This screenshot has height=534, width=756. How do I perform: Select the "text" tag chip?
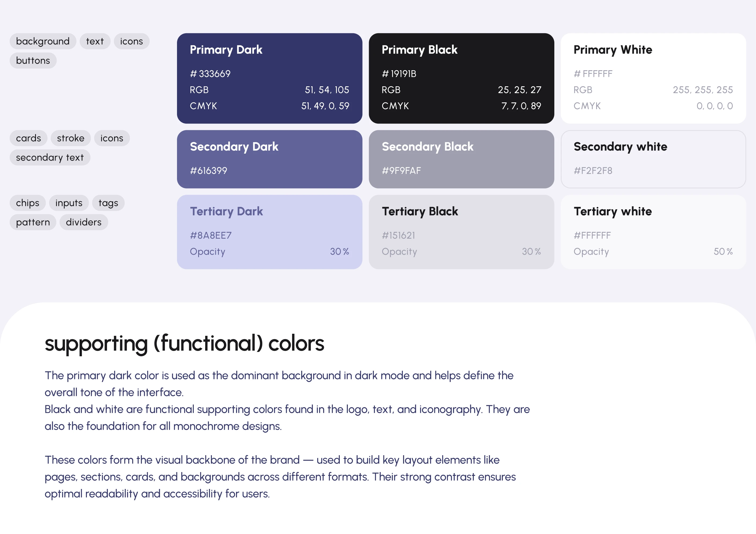[x=95, y=41]
